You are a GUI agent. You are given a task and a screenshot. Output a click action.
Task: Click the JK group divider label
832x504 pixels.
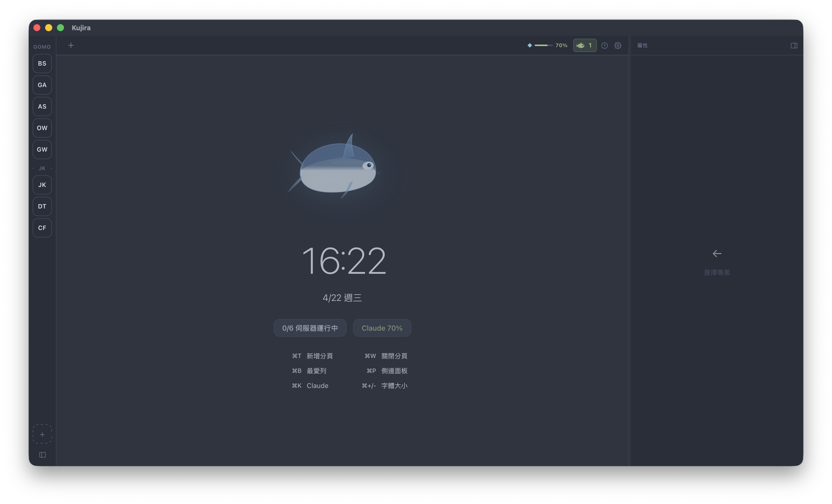coord(42,168)
